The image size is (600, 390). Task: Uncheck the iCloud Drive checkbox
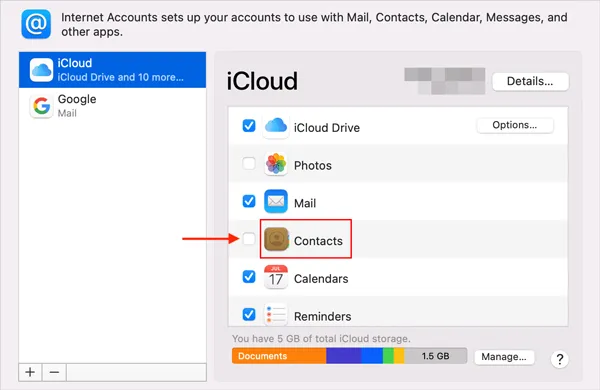click(x=249, y=126)
